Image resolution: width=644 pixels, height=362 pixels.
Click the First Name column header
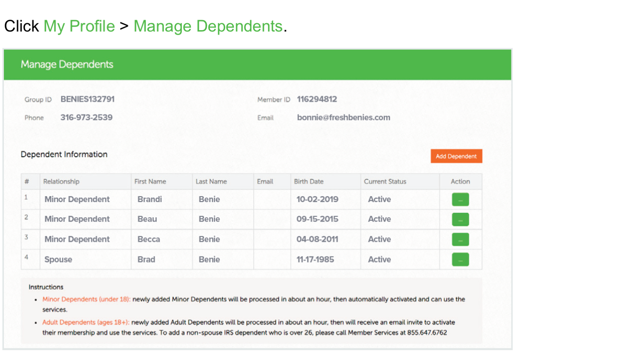pos(150,182)
